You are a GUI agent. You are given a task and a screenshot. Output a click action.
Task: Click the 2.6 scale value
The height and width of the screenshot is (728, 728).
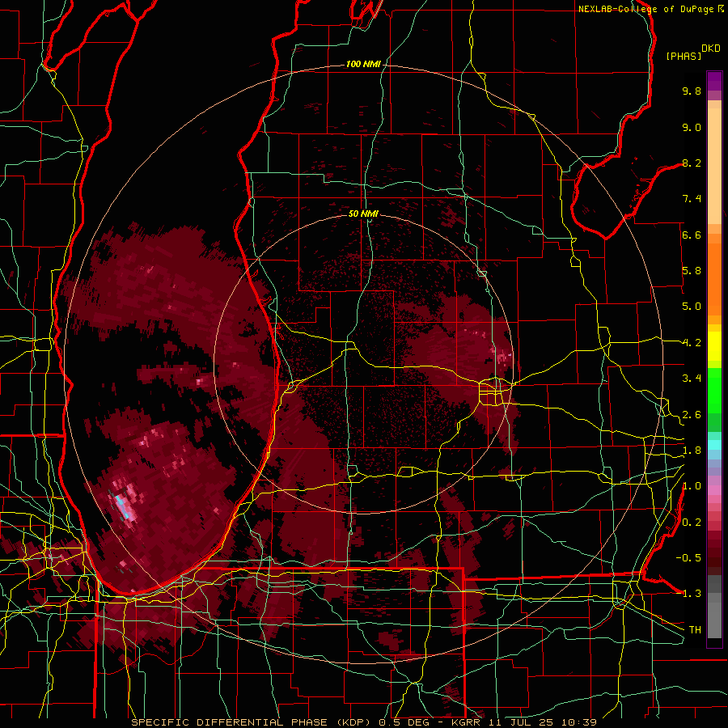click(692, 415)
